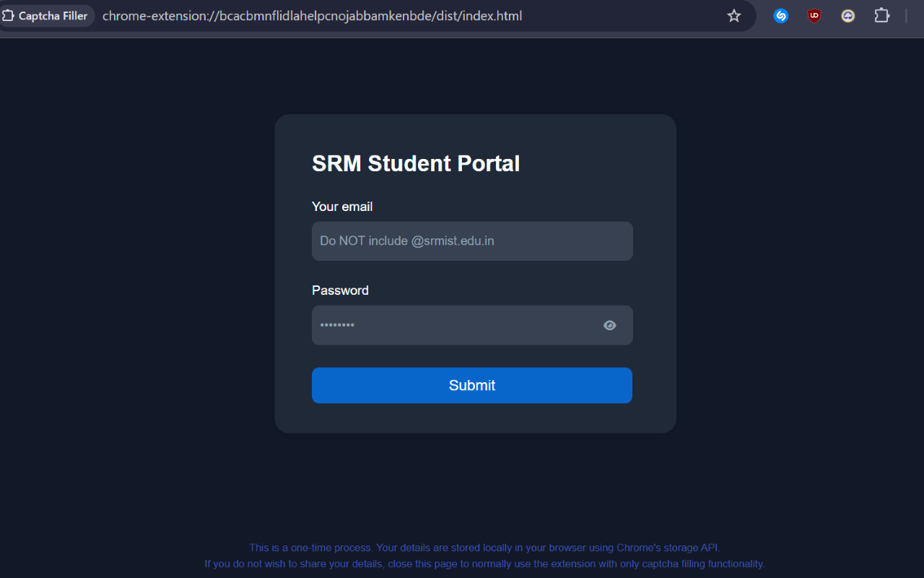Click the round tree-logo extension icon
This screenshot has width=924, height=578.
pos(848,16)
